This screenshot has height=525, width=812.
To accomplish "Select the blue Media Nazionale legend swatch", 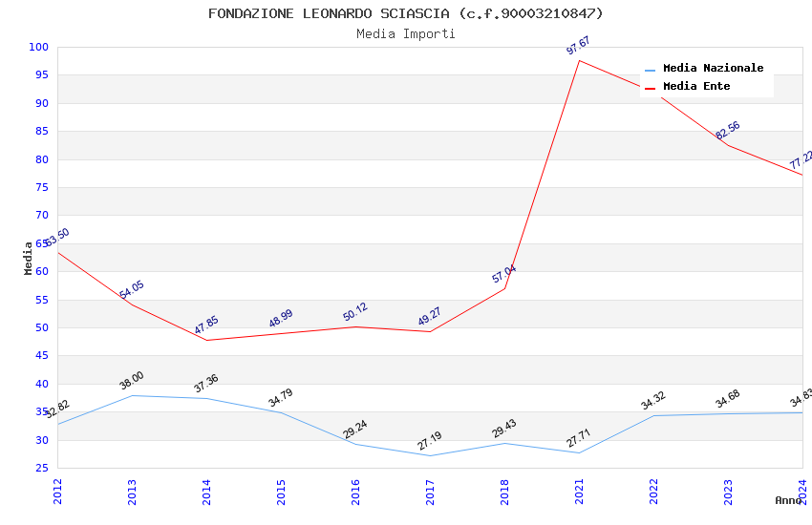I will 650,70.
